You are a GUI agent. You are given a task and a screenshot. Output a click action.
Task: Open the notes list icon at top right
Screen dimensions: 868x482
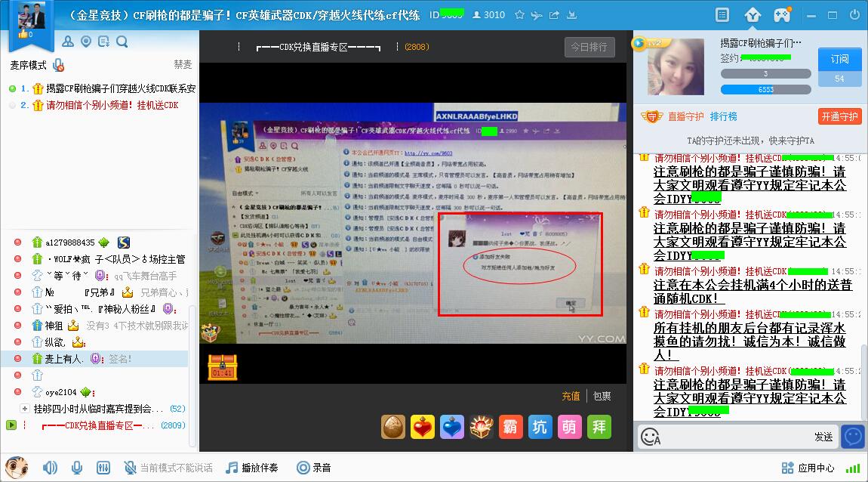722,15
